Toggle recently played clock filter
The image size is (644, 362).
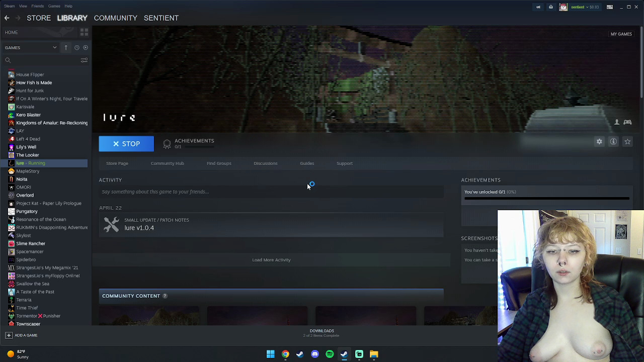[x=76, y=48]
